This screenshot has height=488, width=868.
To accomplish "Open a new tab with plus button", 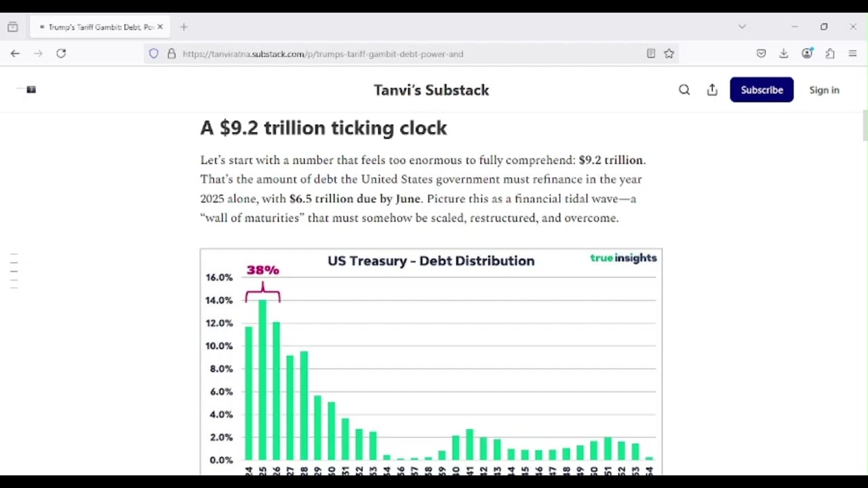I will pyautogui.click(x=184, y=27).
